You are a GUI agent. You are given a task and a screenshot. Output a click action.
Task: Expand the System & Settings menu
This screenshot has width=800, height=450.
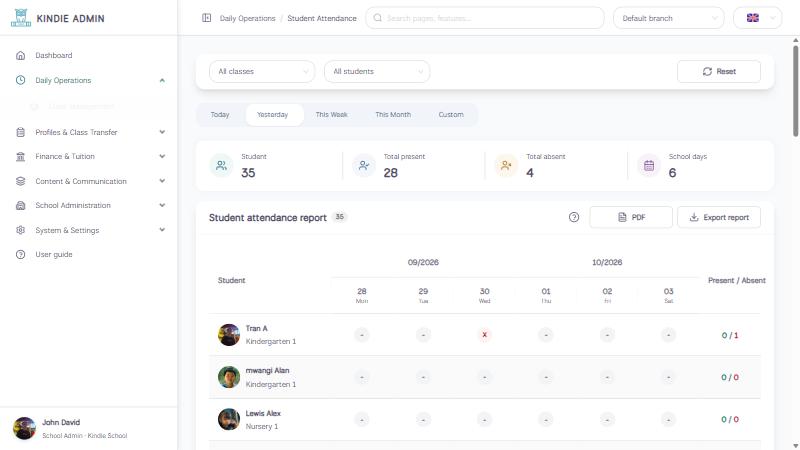pos(162,230)
